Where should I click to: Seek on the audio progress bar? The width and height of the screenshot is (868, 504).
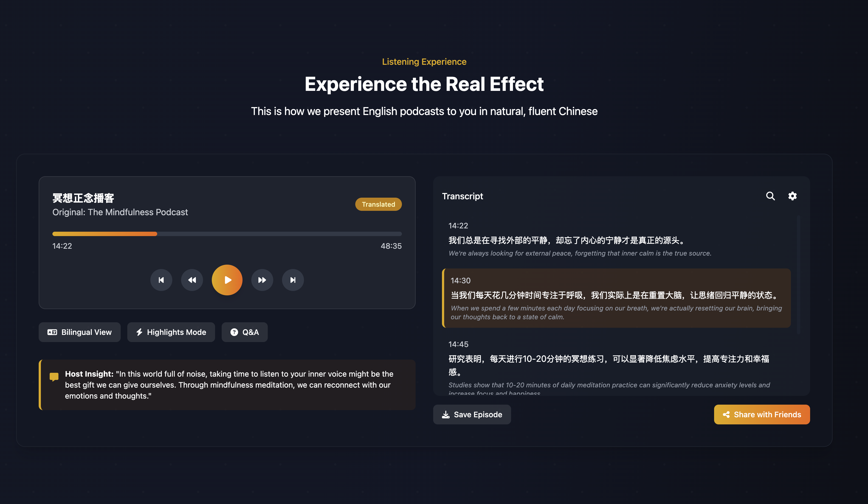pos(227,234)
